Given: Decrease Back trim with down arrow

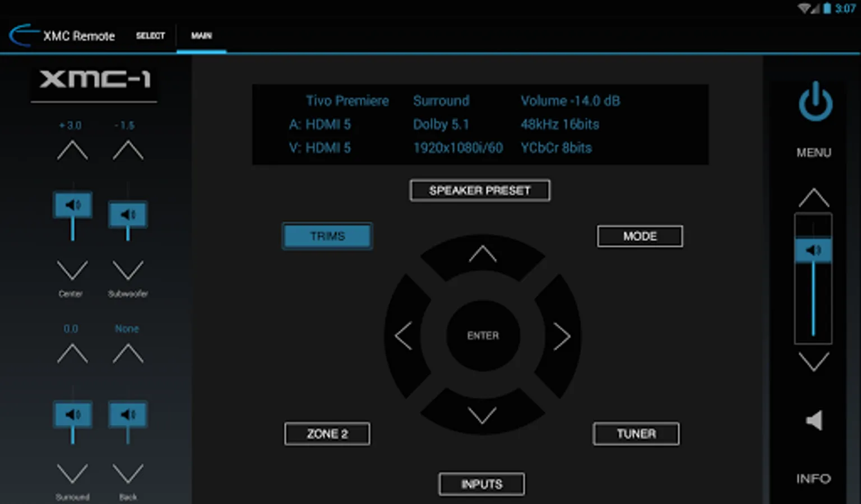Looking at the screenshot, I should [128, 473].
